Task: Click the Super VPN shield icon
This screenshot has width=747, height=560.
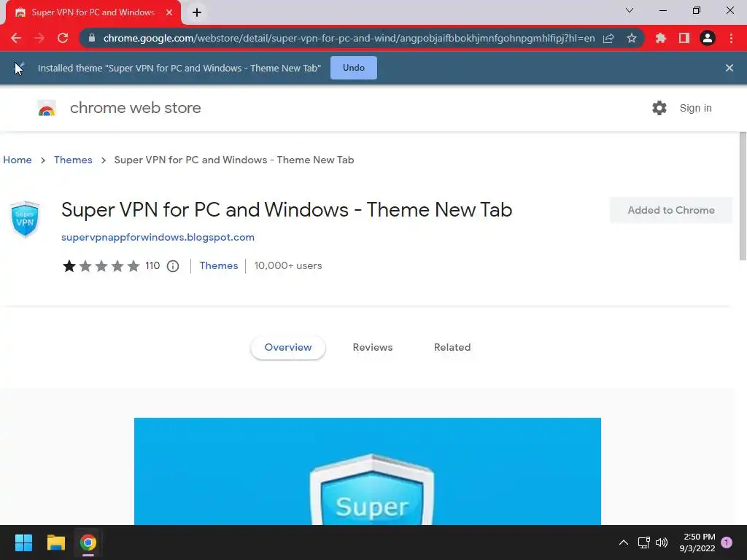Action: coord(25,219)
